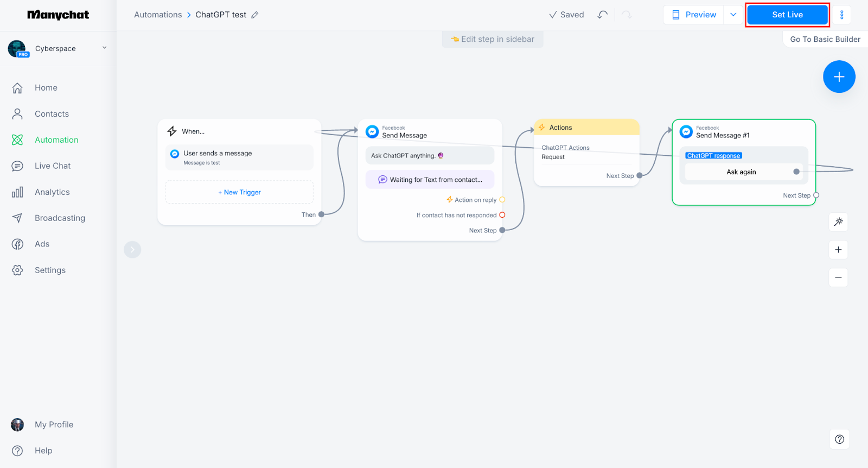Click Waiting for Text from contact block

coord(430,180)
